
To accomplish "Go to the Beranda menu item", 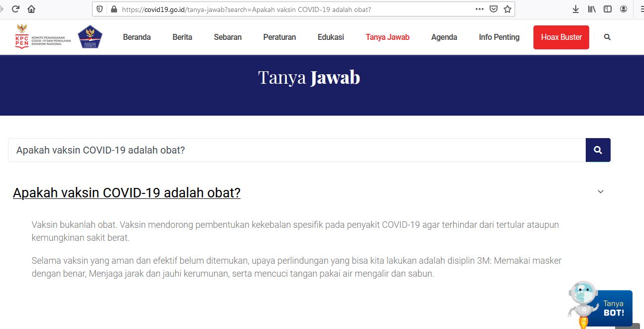I will 136,37.
